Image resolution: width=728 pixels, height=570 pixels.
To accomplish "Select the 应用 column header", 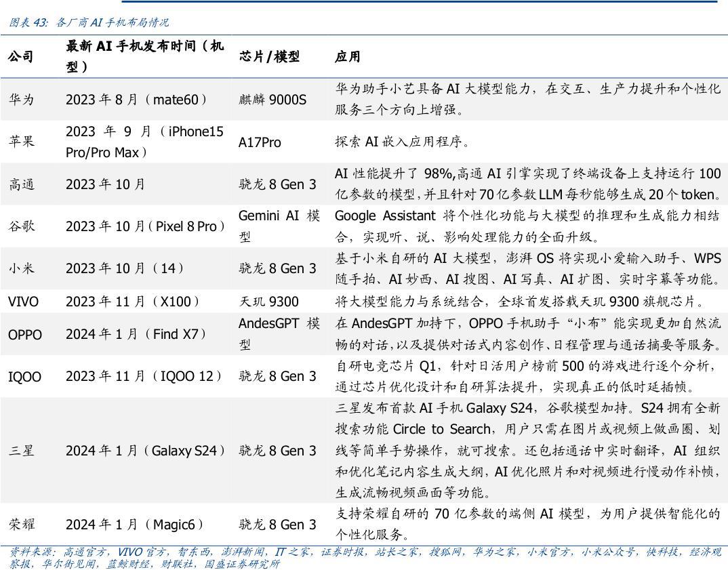I will [x=346, y=54].
